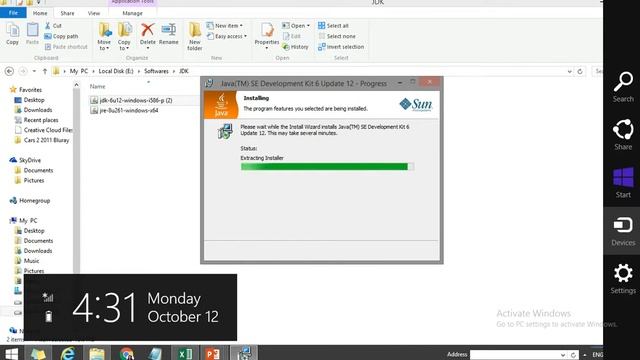Select Desktop under Favorites

coord(29,100)
